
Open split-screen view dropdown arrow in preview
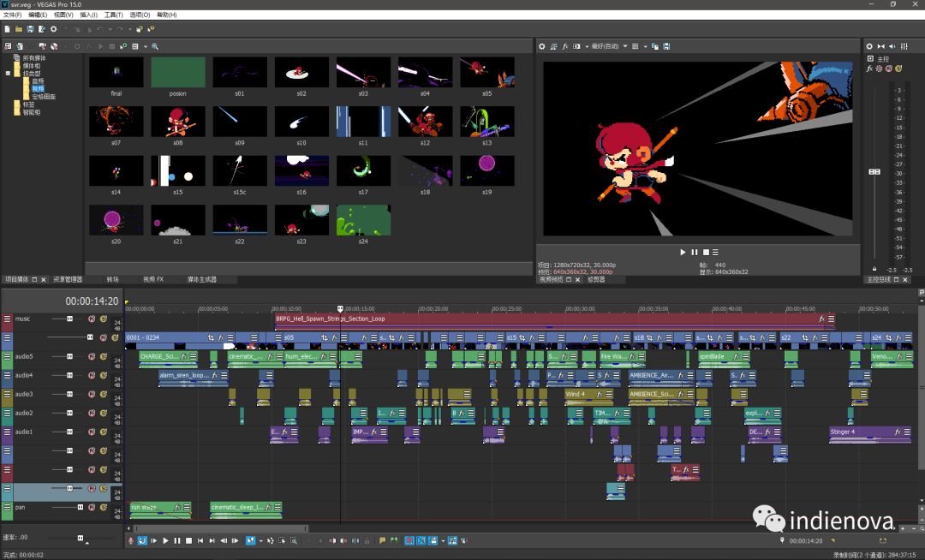[587, 46]
